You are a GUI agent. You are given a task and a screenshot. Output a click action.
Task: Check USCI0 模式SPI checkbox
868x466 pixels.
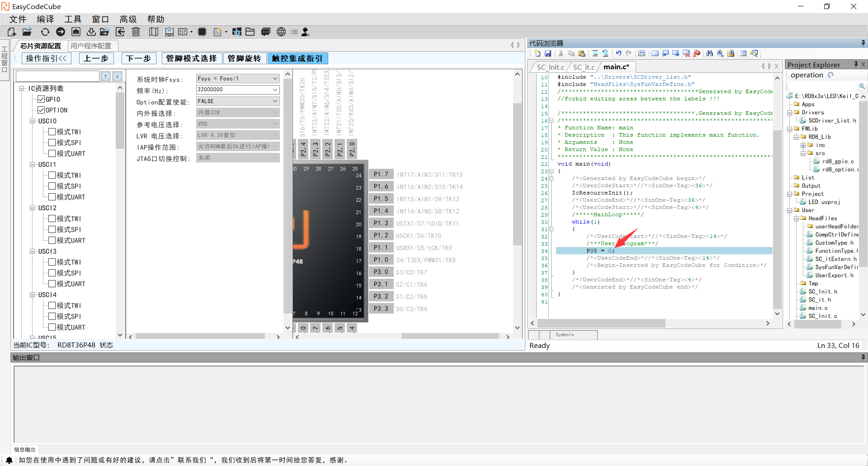52,143
